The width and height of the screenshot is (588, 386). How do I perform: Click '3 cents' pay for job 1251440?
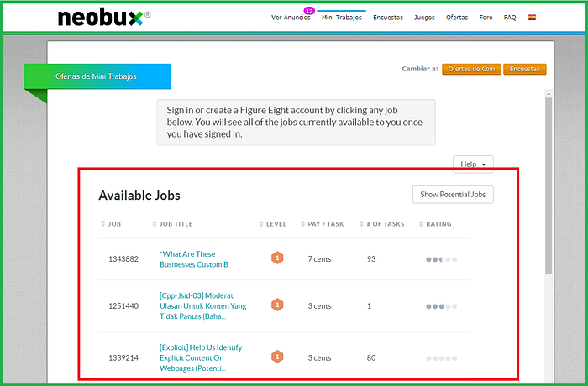tap(319, 305)
